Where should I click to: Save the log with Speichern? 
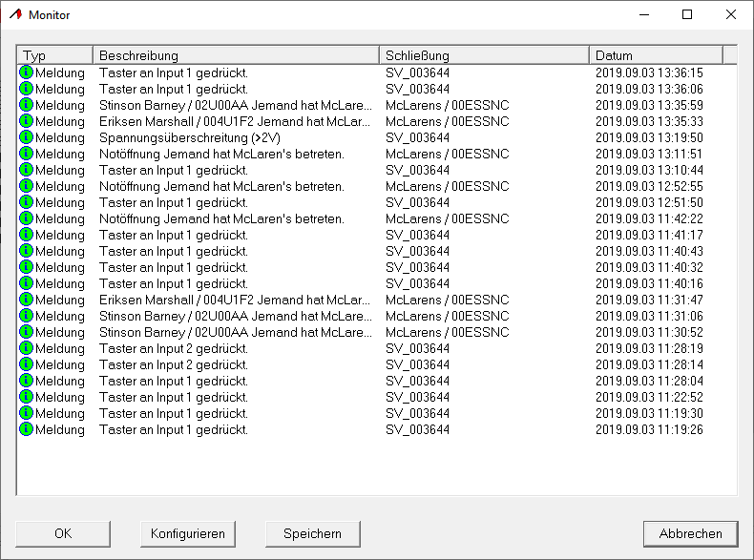312,533
